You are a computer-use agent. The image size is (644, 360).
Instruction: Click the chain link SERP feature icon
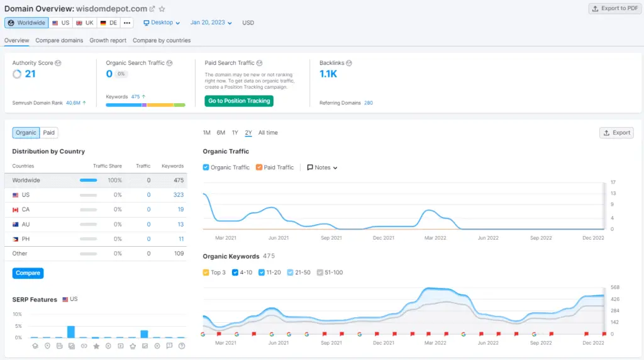click(84, 346)
